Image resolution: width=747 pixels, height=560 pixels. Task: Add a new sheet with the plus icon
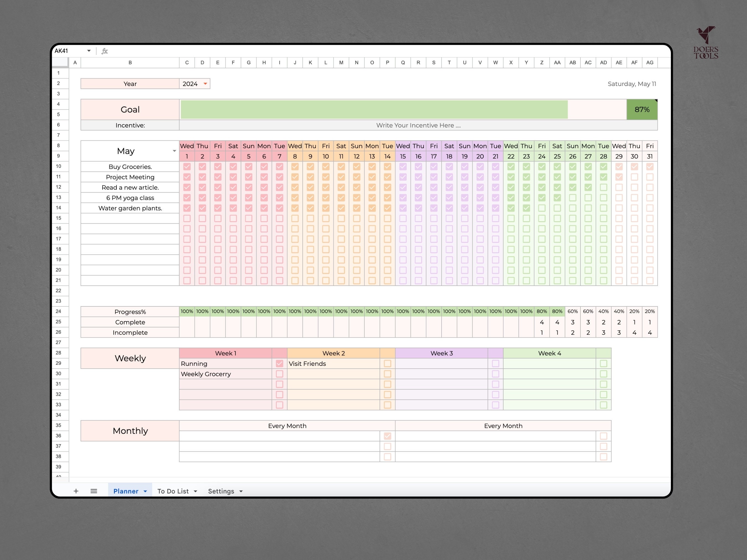76,491
